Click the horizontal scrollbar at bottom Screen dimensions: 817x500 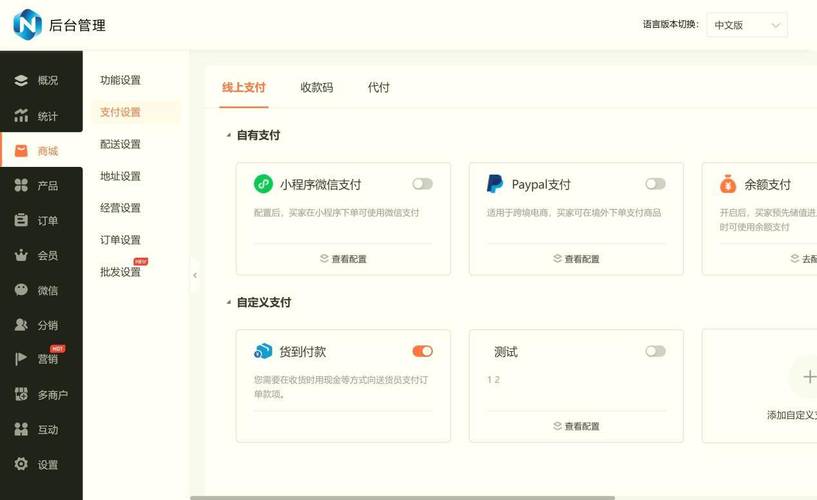pos(402,498)
